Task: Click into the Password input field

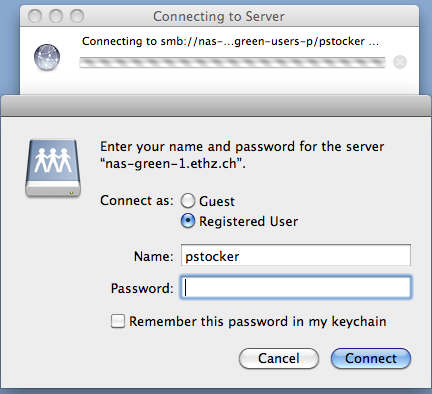Action: pyautogui.click(x=296, y=287)
